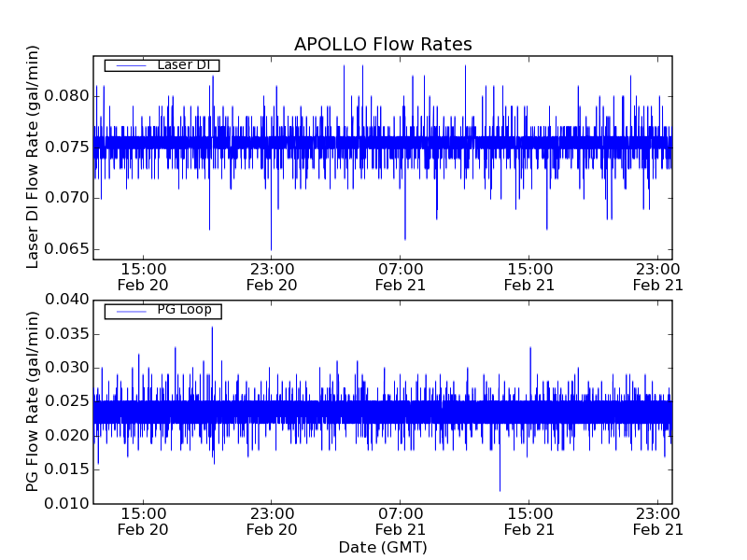Click the 0.010 tick label on bottom plot
747x560 pixels.
(66, 503)
